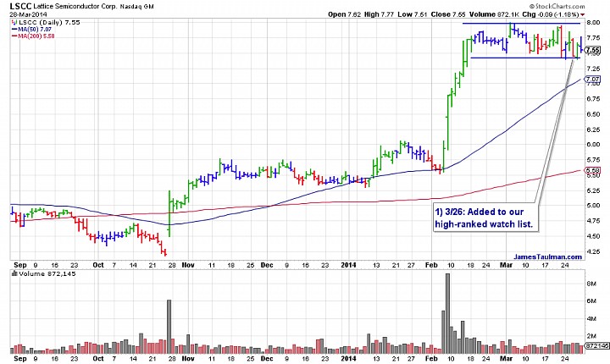Click the Close 7.55 value
Screen dimensions: 610x364
click(448, 14)
